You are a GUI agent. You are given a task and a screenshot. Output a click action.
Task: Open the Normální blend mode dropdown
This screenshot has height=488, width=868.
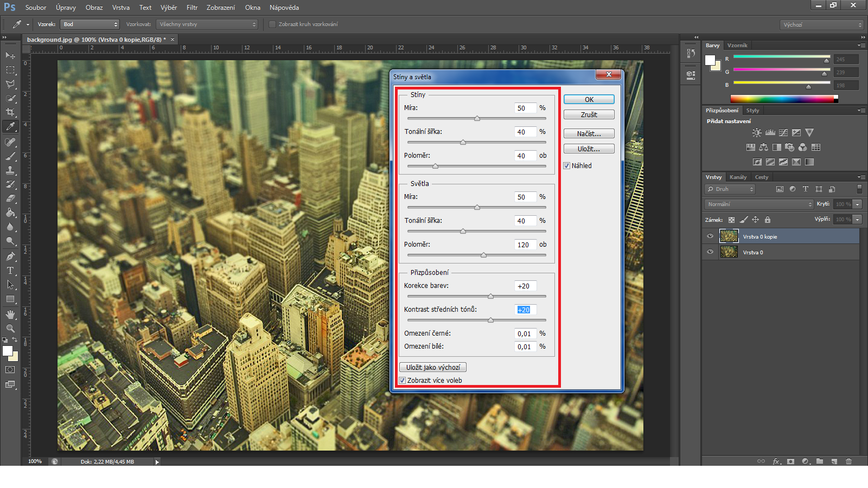(759, 204)
